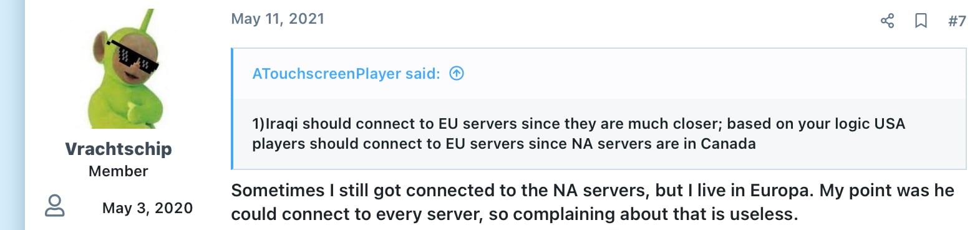Click the Teletubby avatar image

[x=119, y=68]
